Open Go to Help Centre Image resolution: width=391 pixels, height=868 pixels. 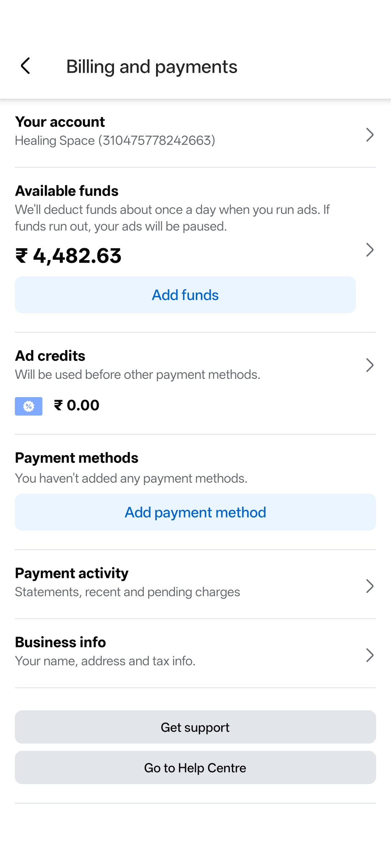tap(195, 767)
